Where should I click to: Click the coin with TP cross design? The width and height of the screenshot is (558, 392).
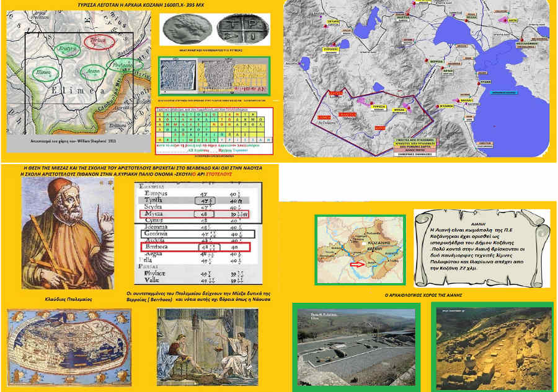(237, 30)
